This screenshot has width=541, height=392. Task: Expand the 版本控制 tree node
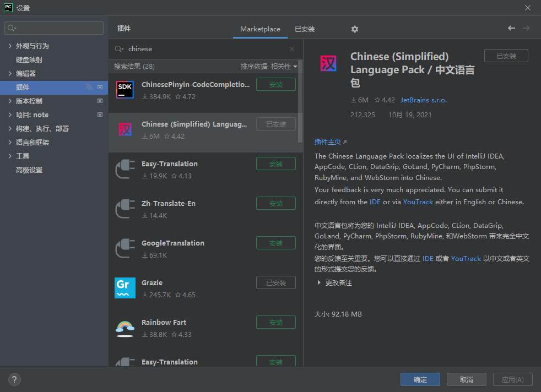(x=10, y=101)
